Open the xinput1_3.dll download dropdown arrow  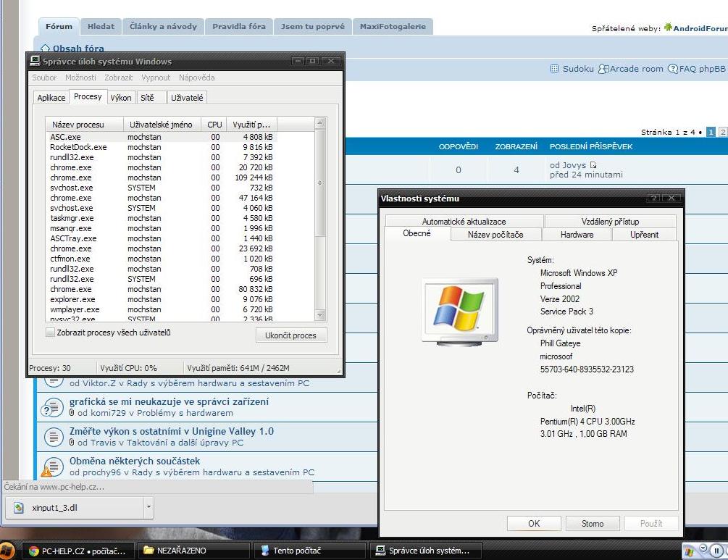[x=148, y=507]
